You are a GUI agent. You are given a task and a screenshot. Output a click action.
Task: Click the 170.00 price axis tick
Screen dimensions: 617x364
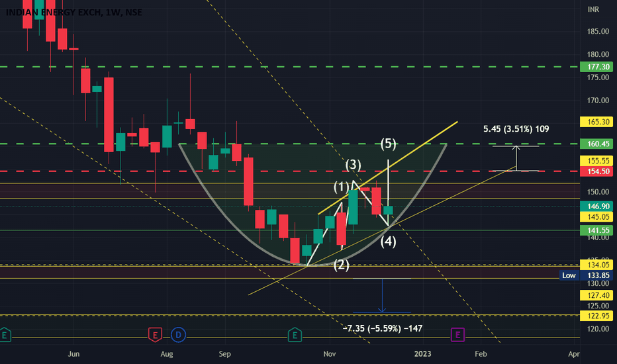pos(598,101)
